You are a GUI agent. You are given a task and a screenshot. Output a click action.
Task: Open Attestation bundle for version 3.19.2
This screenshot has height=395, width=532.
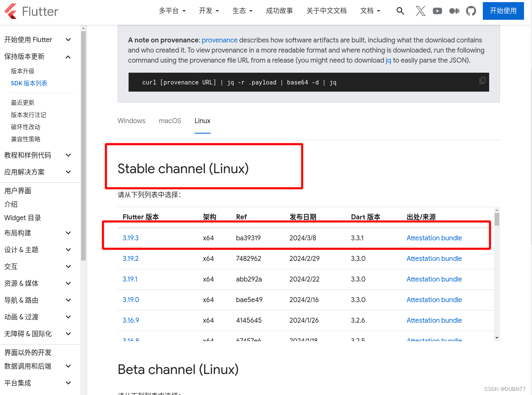click(x=434, y=258)
